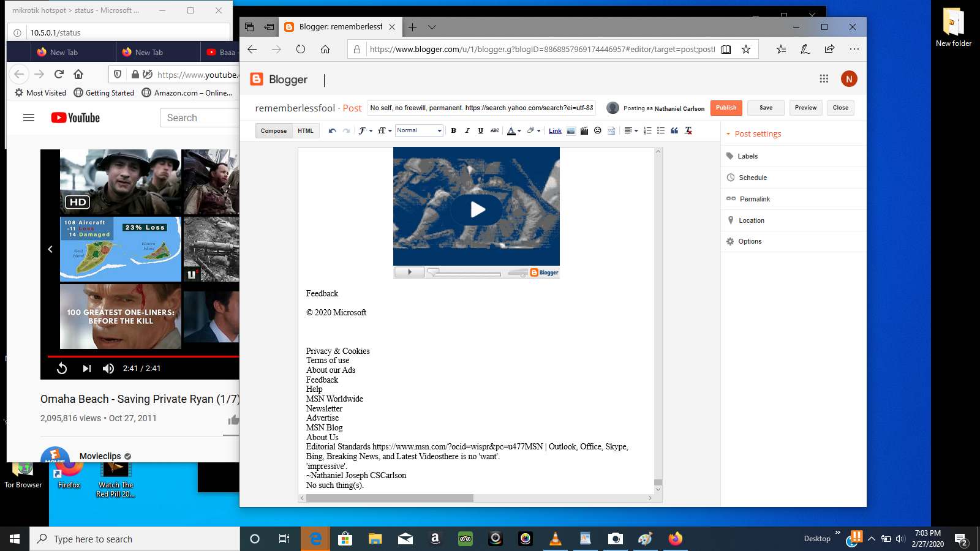The image size is (980, 551).
Task: Close the Blogger post editor
Action: tap(840, 108)
